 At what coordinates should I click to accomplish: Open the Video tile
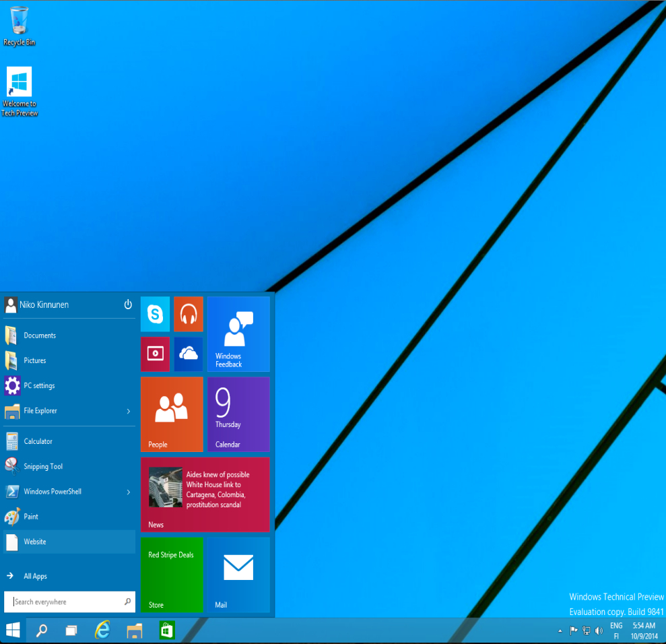(x=155, y=354)
